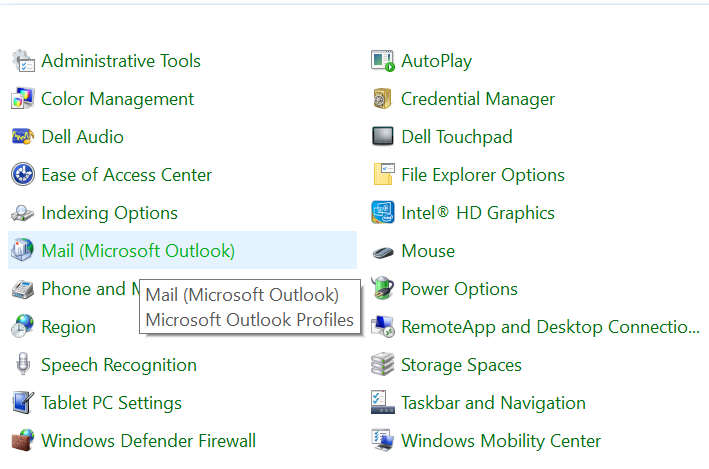This screenshot has width=709, height=469.
Task: Open the AutoPlay icon
Action: [x=383, y=61]
